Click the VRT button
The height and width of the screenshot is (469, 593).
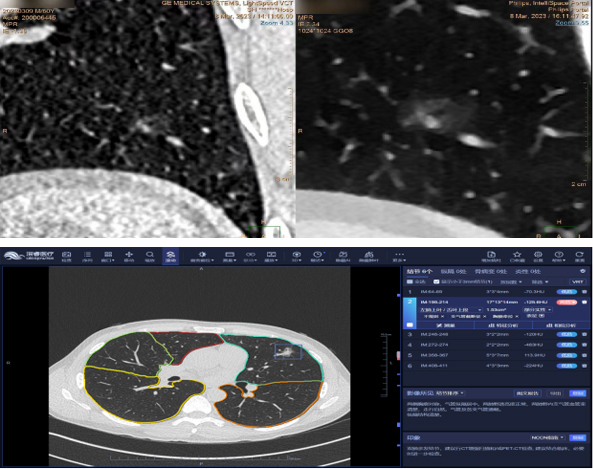577,282
